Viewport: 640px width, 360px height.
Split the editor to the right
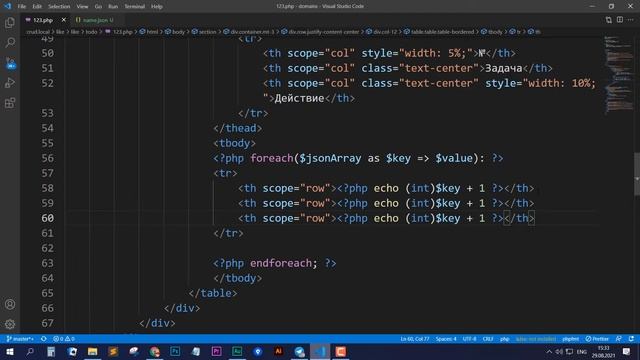click(620, 20)
